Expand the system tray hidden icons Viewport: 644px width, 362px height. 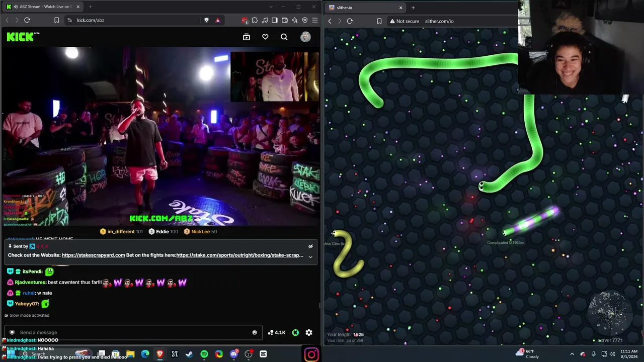click(x=572, y=354)
